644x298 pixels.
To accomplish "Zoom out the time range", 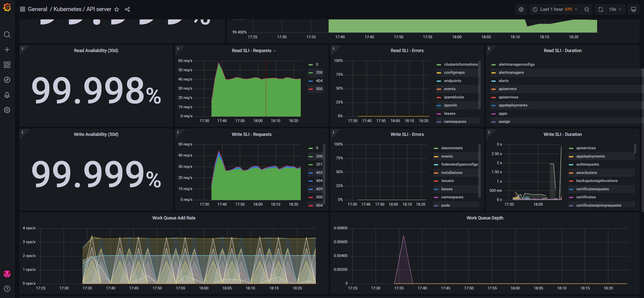I will (587, 9).
